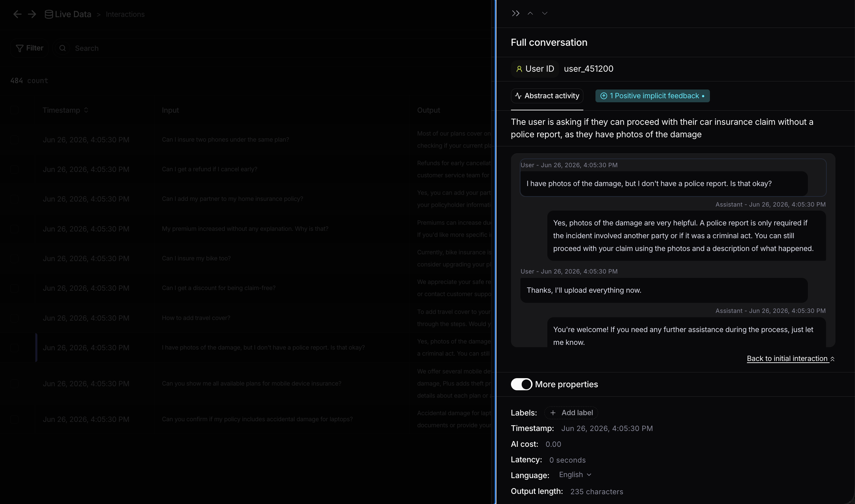
Task: Sort by Timestamp column arrows
Action: [x=86, y=110]
